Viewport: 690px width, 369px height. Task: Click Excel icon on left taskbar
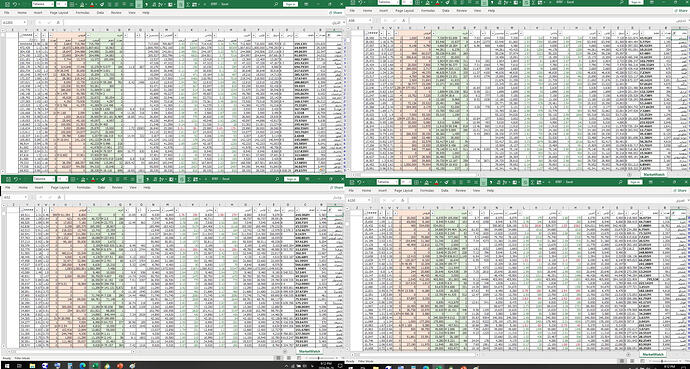[x=95, y=365]
